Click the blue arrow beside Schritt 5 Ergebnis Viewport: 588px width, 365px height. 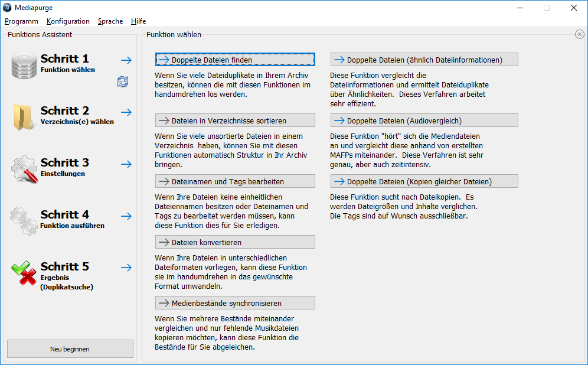[x=126, y=268]
